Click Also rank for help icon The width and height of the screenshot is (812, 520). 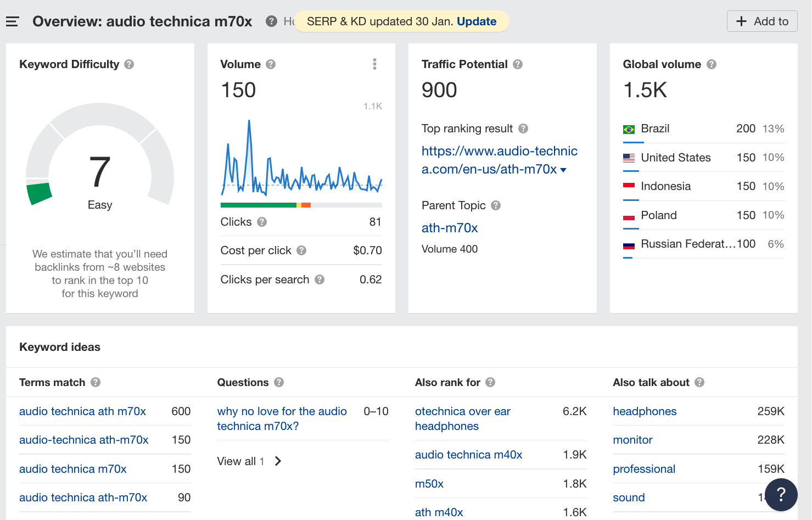point(490,382)
